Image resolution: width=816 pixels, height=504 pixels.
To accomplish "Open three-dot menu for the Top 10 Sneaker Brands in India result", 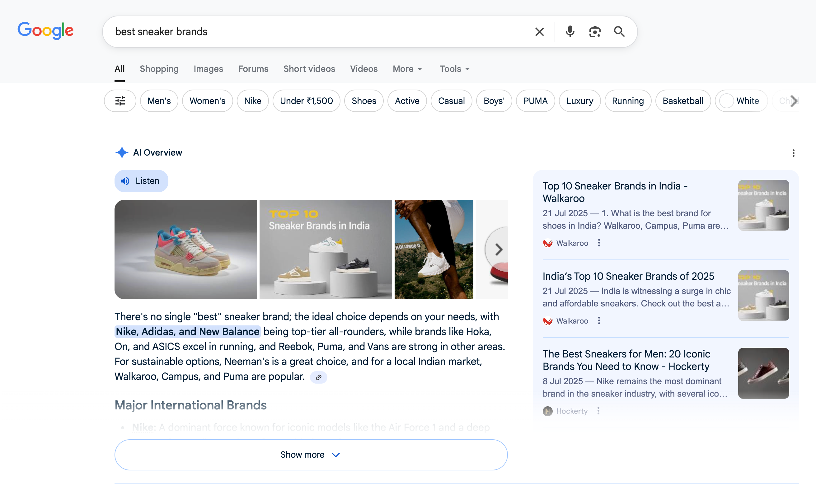I will tap(599, 243).
